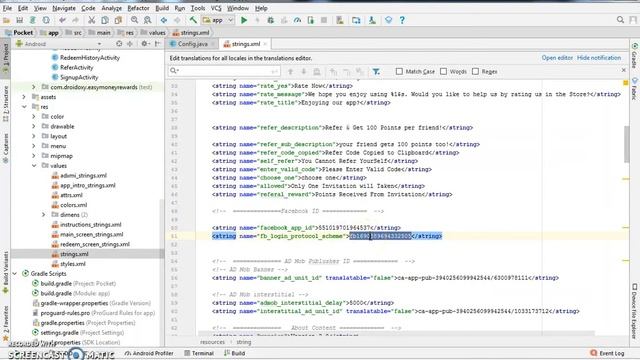
Task: Click the Navigate Back arrow icon
Action: [164, 20]
